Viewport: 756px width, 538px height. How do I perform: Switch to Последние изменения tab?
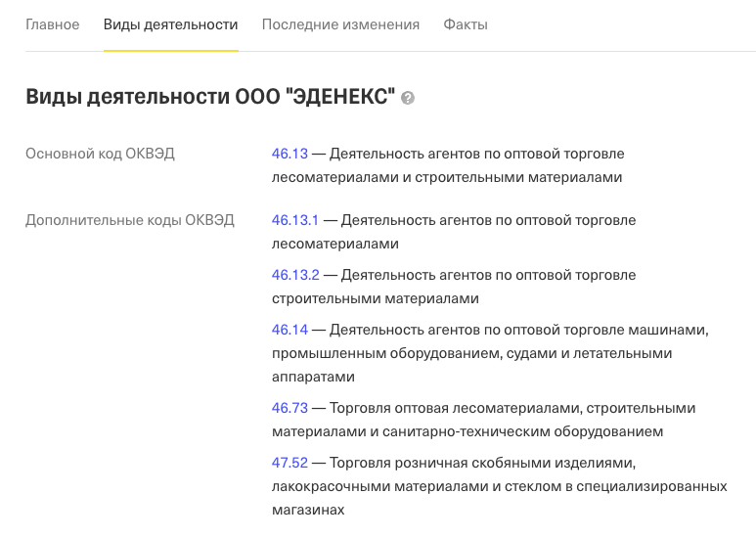(340, 24)
